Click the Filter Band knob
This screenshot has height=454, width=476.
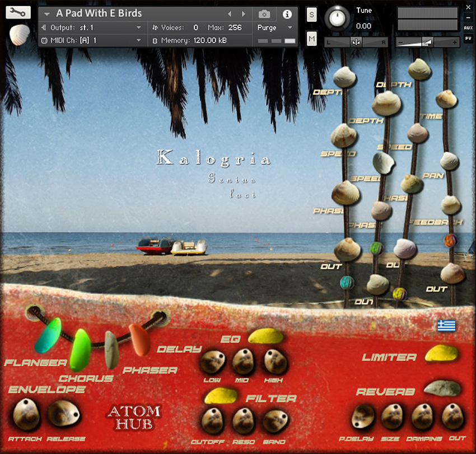(x=275, y=420)
